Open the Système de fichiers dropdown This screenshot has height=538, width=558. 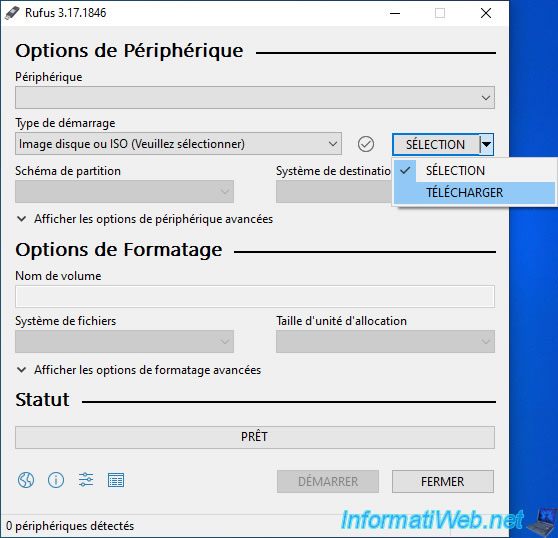coord(124,341)
